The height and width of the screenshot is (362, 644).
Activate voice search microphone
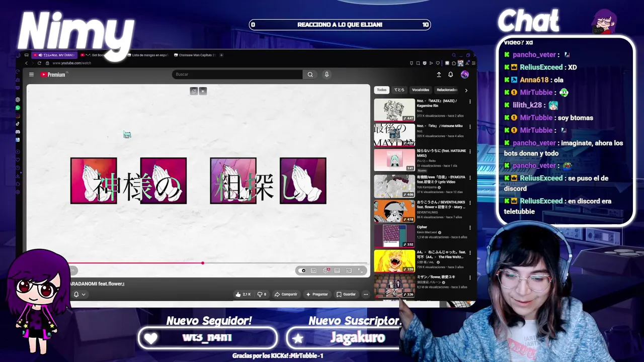327,74
